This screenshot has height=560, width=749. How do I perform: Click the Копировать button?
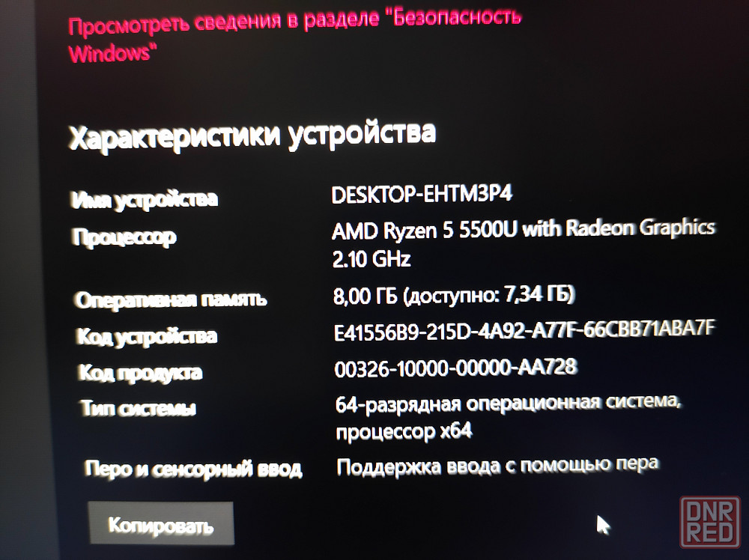(x=161, y=523)
